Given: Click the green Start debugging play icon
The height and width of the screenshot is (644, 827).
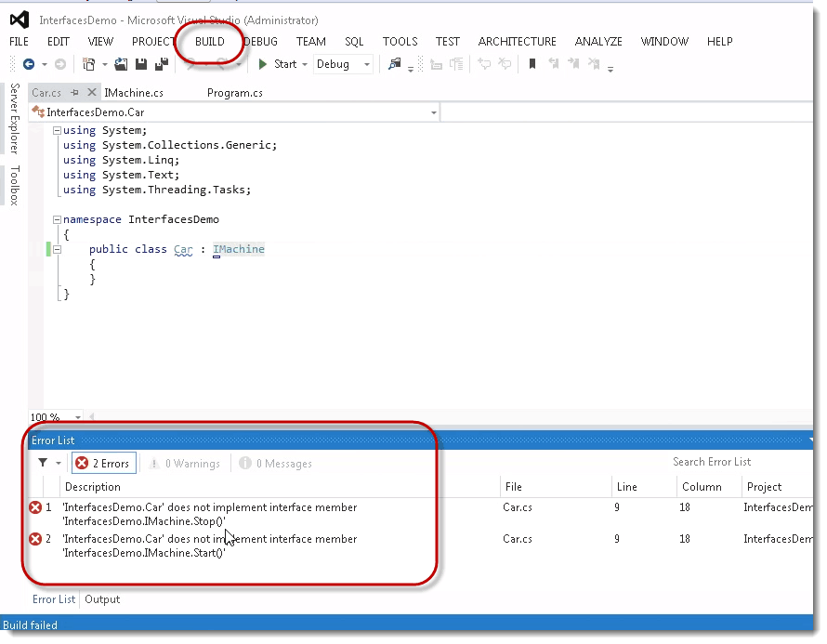Looking at the screenshot, I should [262, 64].
